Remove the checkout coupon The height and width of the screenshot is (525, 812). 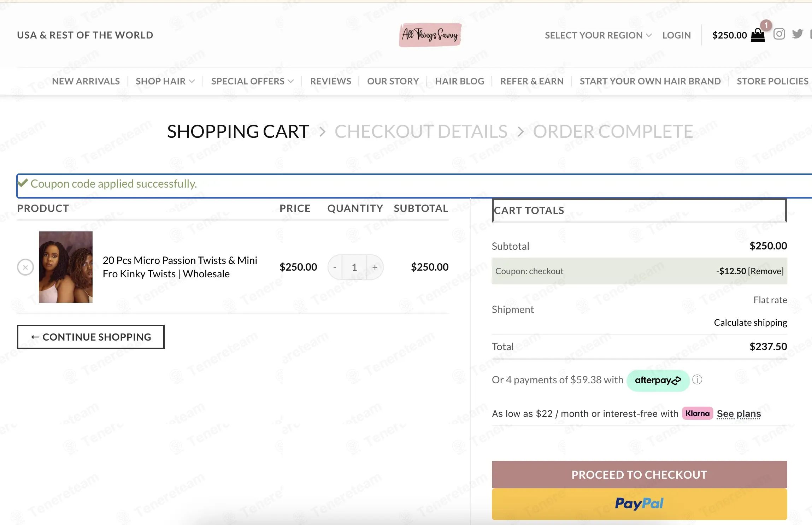point(766,271)
